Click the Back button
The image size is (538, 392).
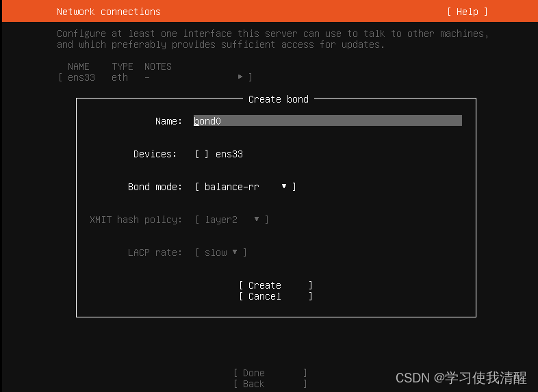click(270, 384)
